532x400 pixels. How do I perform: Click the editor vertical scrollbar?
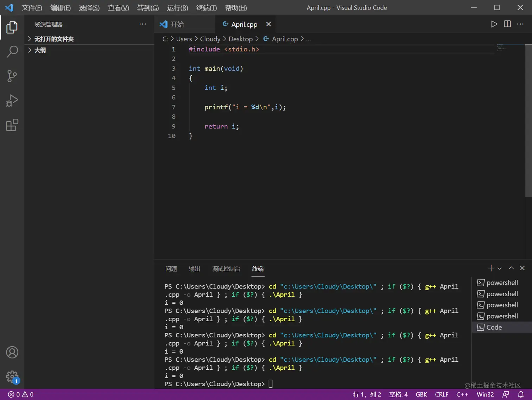click(x=528, y=120)
